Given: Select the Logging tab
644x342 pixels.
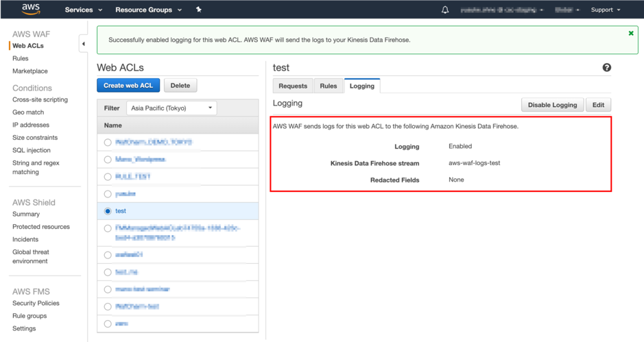Looking at the screenshot, I should 362,86.
